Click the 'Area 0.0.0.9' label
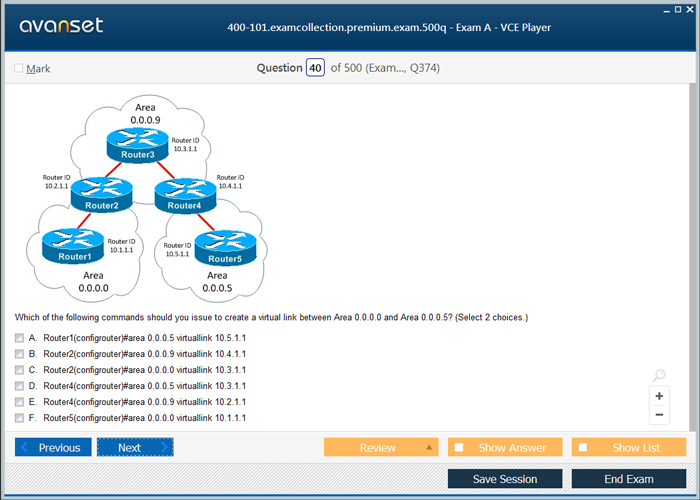 coord(146,114)
